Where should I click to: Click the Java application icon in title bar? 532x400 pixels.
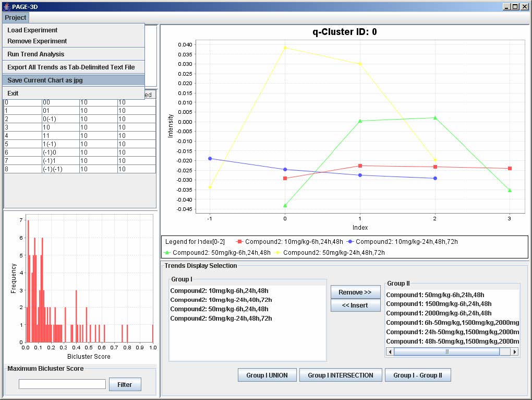coord(6,6)
